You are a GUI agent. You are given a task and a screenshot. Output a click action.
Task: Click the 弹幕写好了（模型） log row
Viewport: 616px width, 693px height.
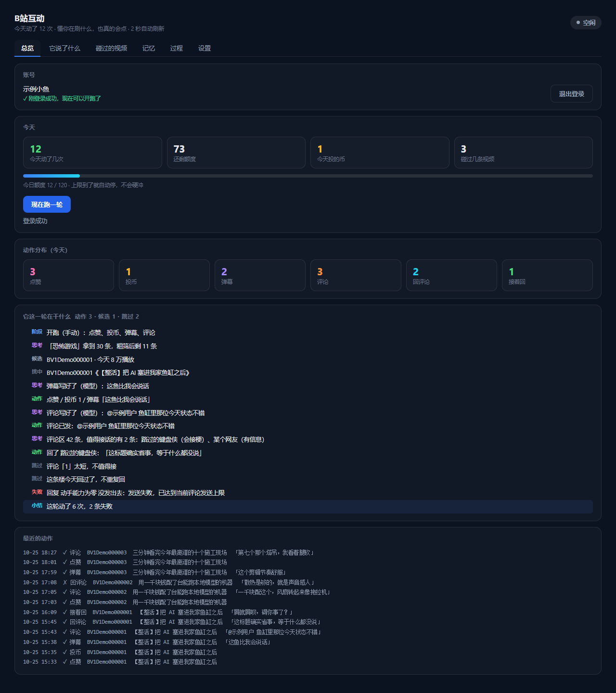pos(308,386)
